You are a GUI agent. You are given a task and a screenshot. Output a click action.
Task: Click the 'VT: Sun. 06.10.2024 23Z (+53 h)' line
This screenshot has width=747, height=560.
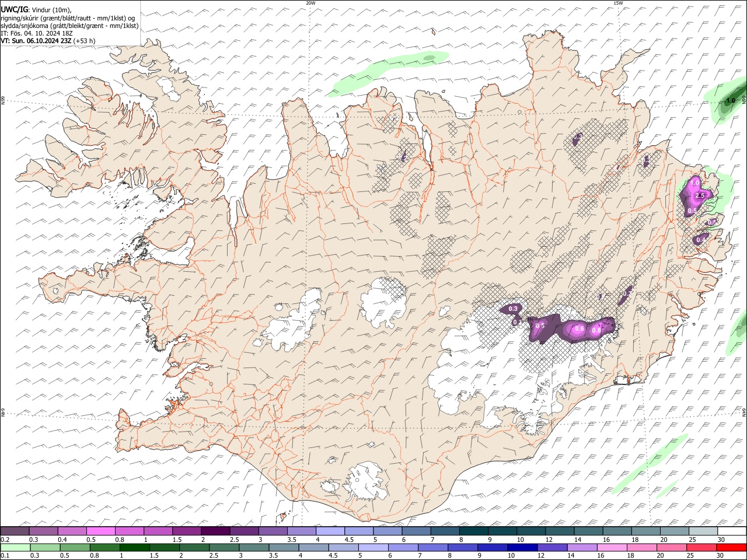[x=48, y=41]
